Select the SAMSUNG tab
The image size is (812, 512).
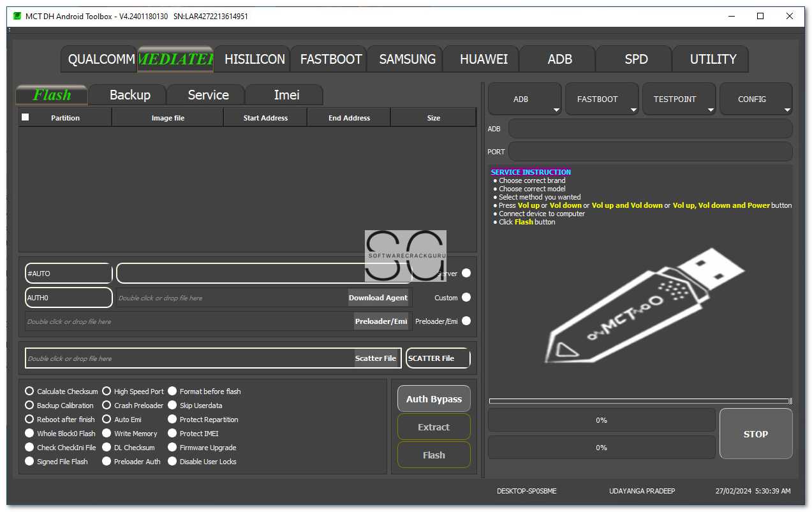406,59
